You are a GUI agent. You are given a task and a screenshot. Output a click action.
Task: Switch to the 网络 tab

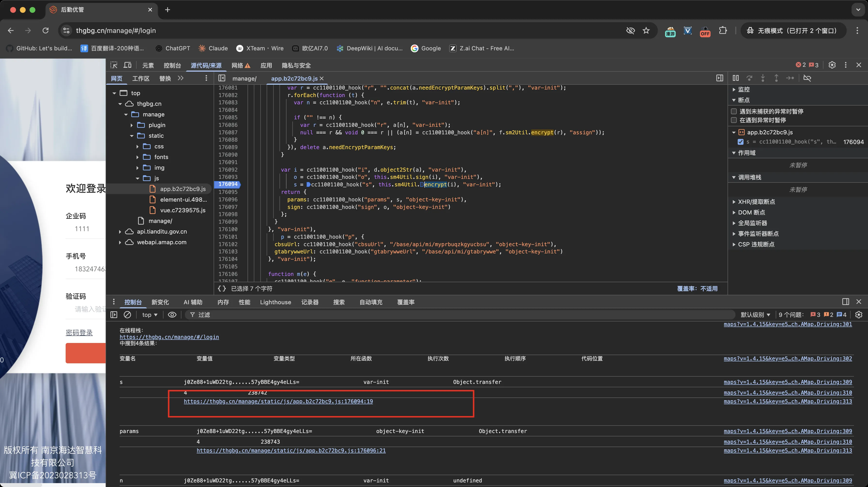point(237,65)
